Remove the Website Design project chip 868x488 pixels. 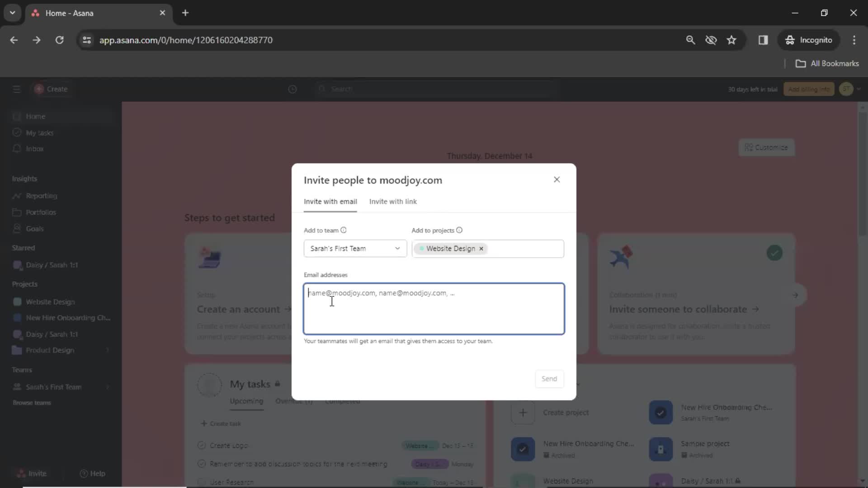pos(481,249)
